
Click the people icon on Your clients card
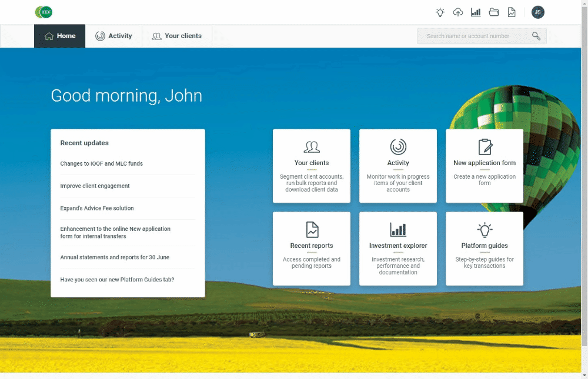click(312, 147)
